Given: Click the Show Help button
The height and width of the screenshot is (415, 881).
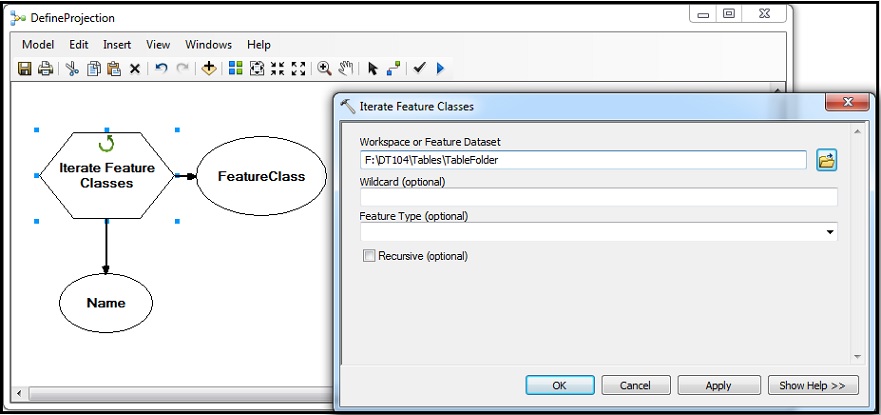Looking at the screenshot, I should tap(813, 385).
